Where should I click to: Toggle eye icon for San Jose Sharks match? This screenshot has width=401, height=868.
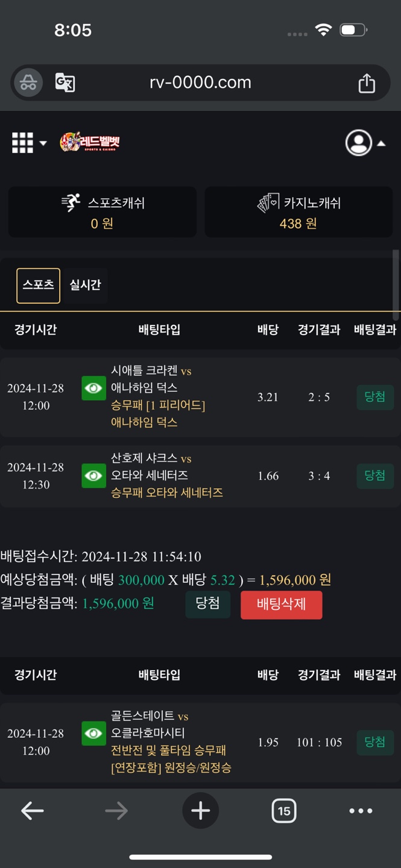point(93,476)
